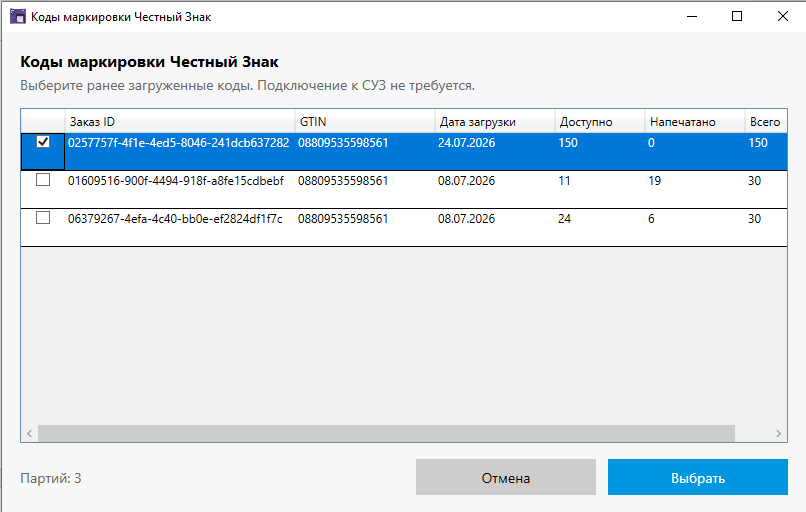Close the Коды маркировки window
The width and height of the screenshot is (806, 512).
tap(782, 16)
